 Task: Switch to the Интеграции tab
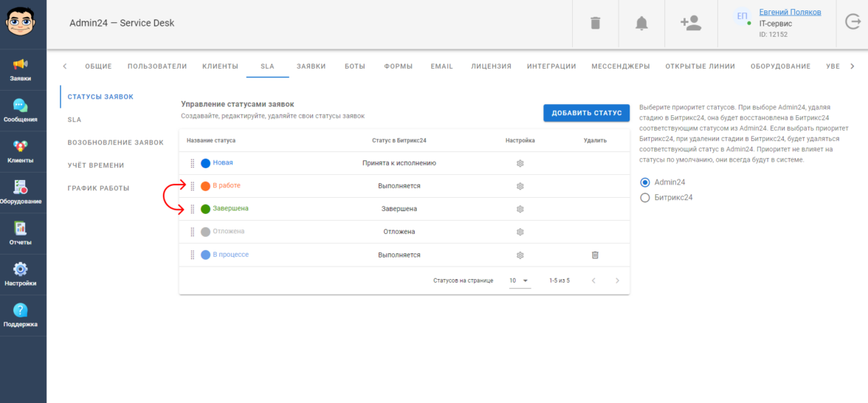click(x=551, y=66)
